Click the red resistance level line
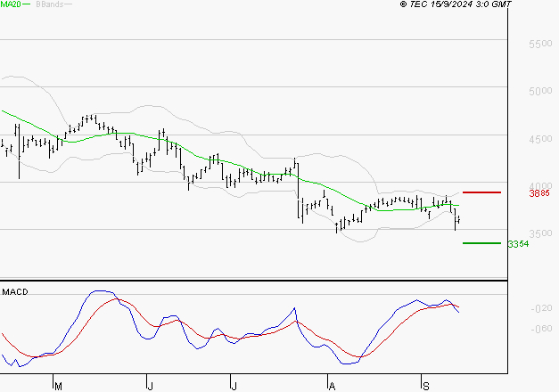Viewport: 559px width, 392px height. click(x=481, y=192)
